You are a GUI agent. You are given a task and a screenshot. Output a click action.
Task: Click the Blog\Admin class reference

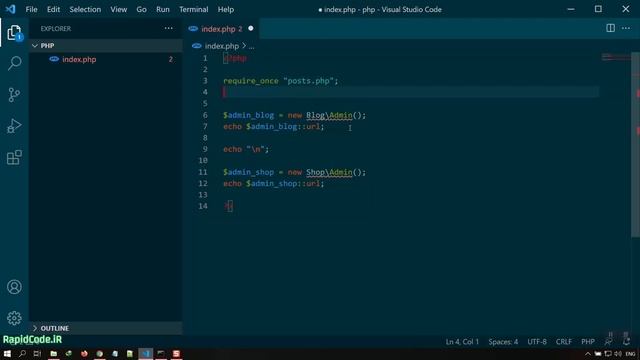click(x=329, y=115)
